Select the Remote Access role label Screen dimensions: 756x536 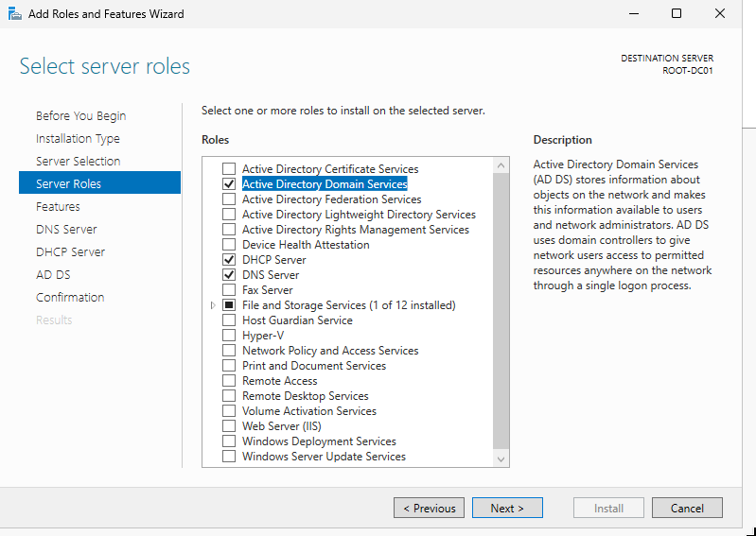280,381
